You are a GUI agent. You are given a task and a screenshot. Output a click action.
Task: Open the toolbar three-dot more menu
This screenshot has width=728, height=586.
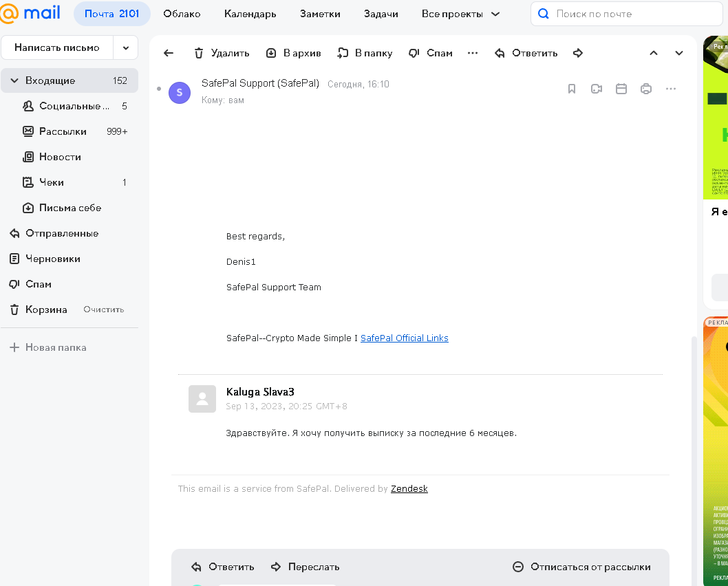pos(473,53)
